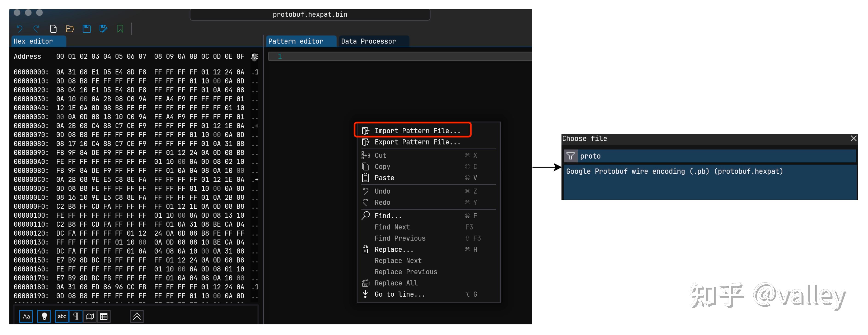
Task: Create a new file via page icon
Action: pyautogui.click(x=53, y=29)
